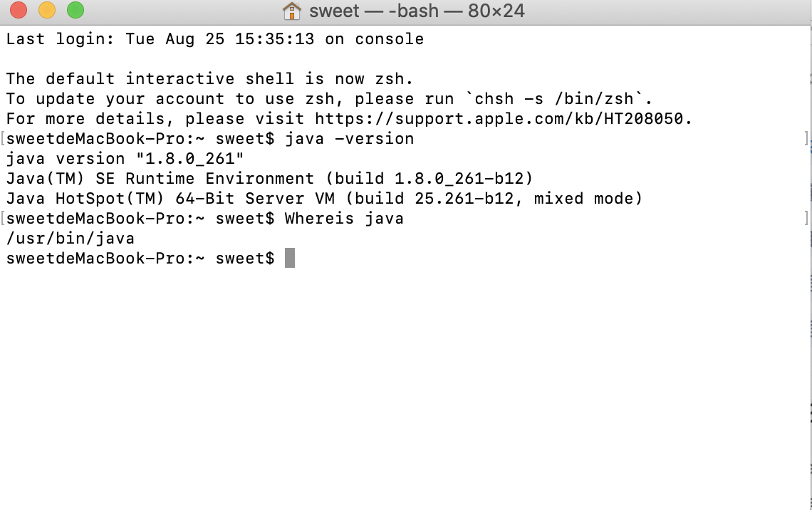
Task: Click the chsh -s /bin/zsh command text
Action: [555, 98]
